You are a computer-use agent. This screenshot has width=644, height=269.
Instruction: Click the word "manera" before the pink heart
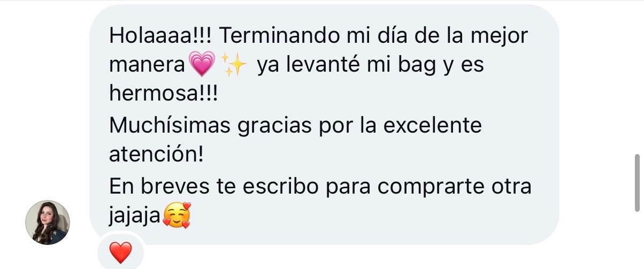coord(149,65)
